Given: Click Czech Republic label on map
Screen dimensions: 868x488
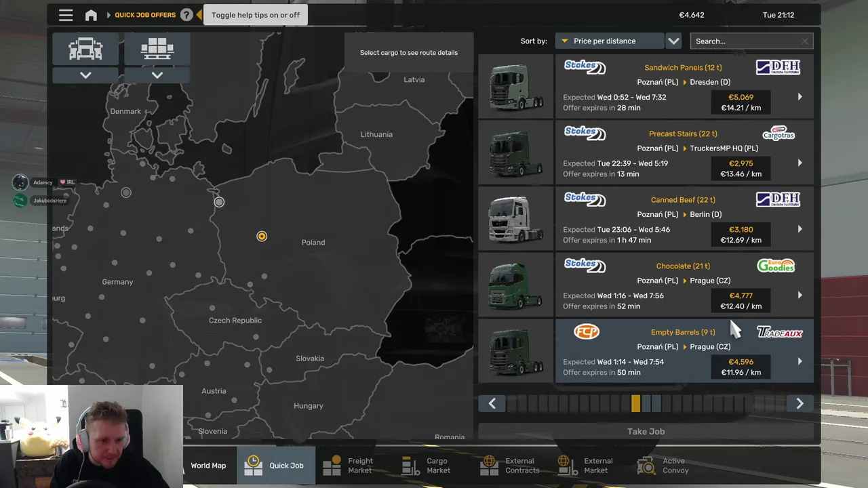Looking at the screenshot, I should click(x=235, y=321).
